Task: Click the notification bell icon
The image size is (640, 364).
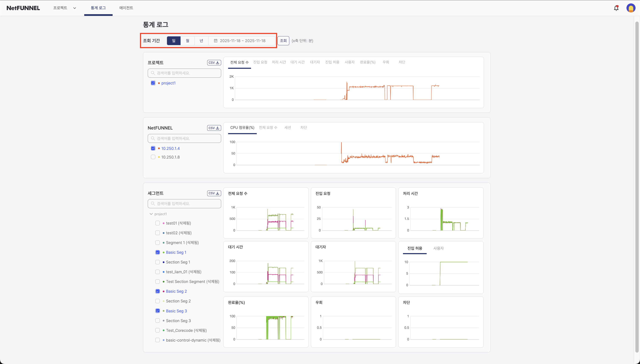Action: pos(616,8)
